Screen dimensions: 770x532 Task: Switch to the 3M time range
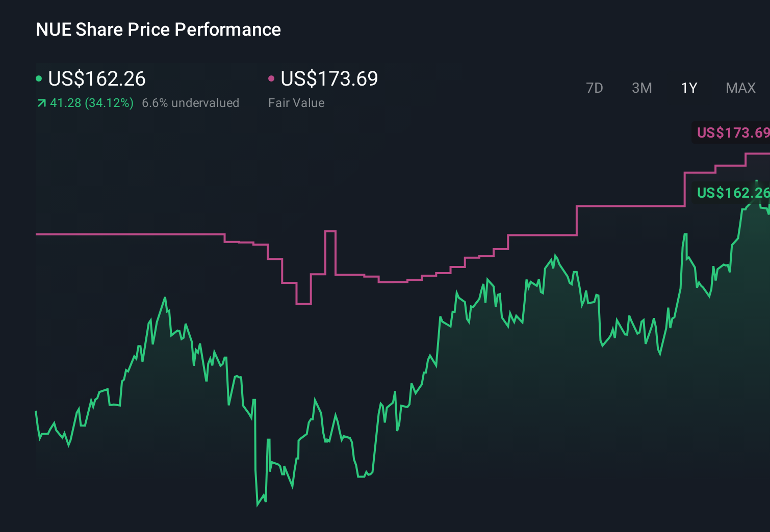point(641,88)
